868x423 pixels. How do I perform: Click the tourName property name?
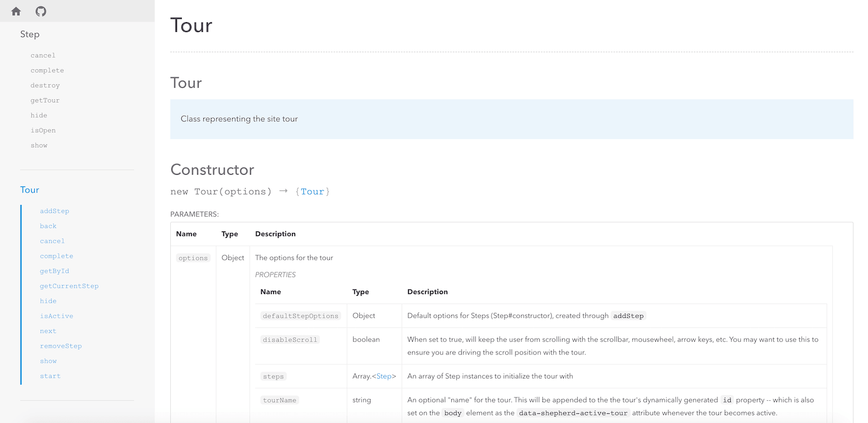click(x=279, y=400)
